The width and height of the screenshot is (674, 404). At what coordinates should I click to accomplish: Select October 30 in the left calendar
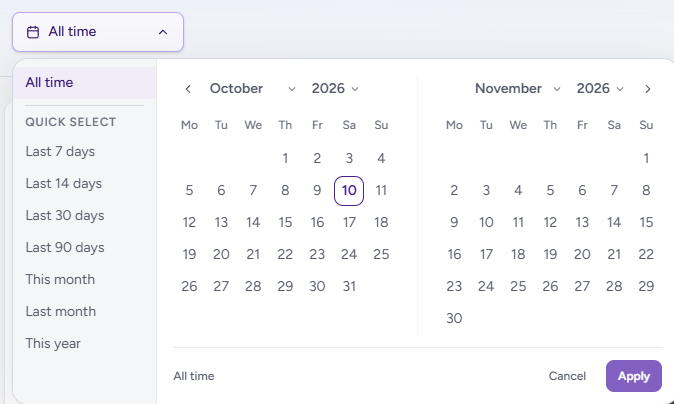pos(317,286)
